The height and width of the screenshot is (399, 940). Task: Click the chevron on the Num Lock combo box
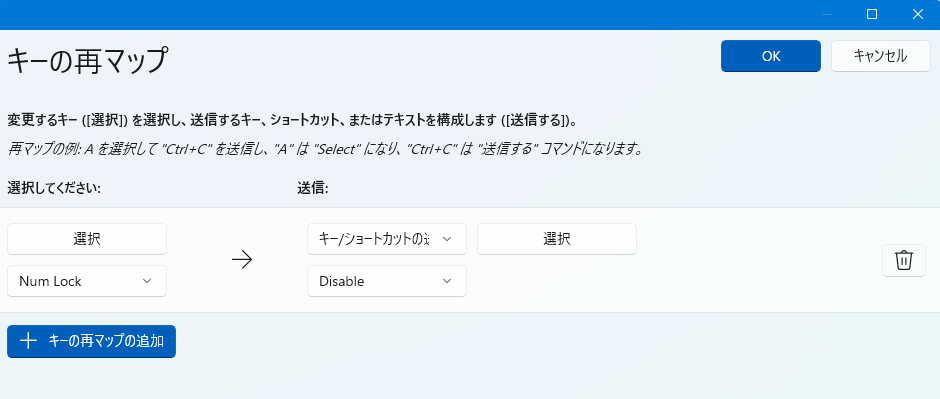[147, 281]
